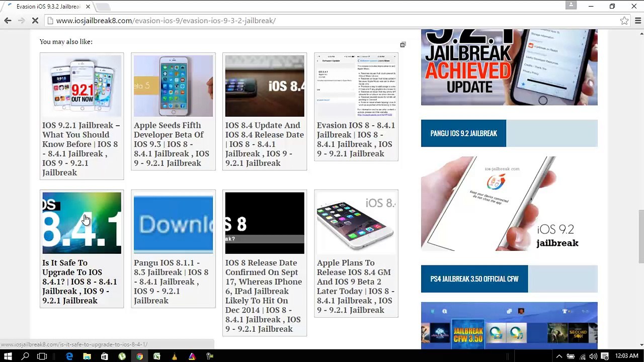Open 'IOS 9.2.1 Jailbreak – What You Should Know' link
This screenshot has width=644, height=362.
click(x=82, y=149)
